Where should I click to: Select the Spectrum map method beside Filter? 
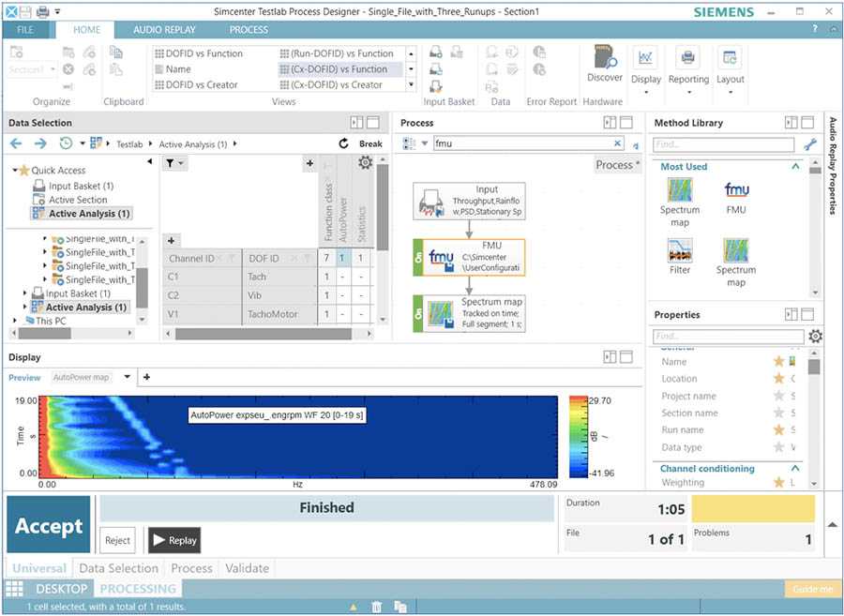[736, 263]
